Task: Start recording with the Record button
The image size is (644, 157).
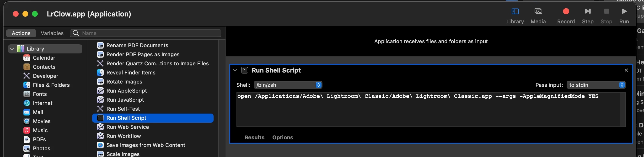Action: point(566,11)
